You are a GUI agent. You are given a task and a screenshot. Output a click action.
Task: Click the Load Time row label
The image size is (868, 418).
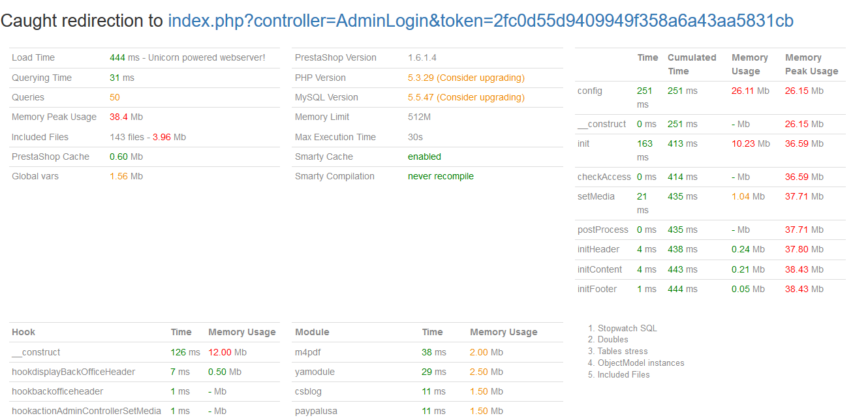pos(33,58)
